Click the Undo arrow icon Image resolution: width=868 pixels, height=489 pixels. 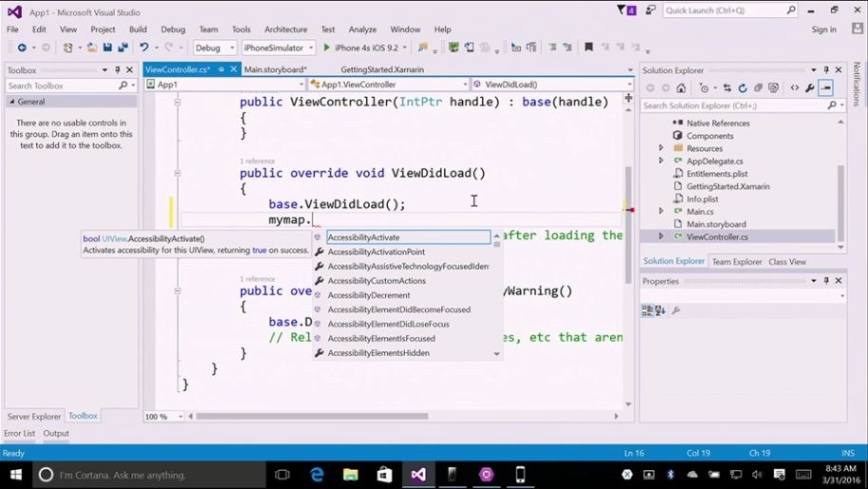click(144, 47)
